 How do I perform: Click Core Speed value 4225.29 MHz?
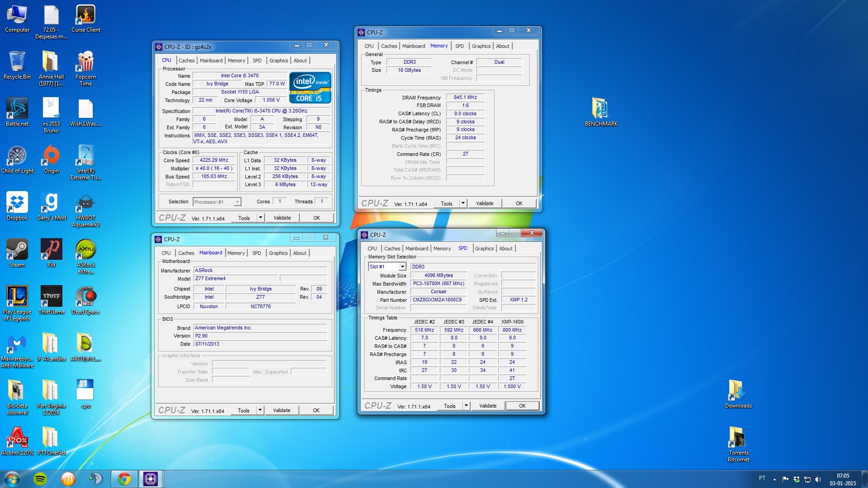214,160
